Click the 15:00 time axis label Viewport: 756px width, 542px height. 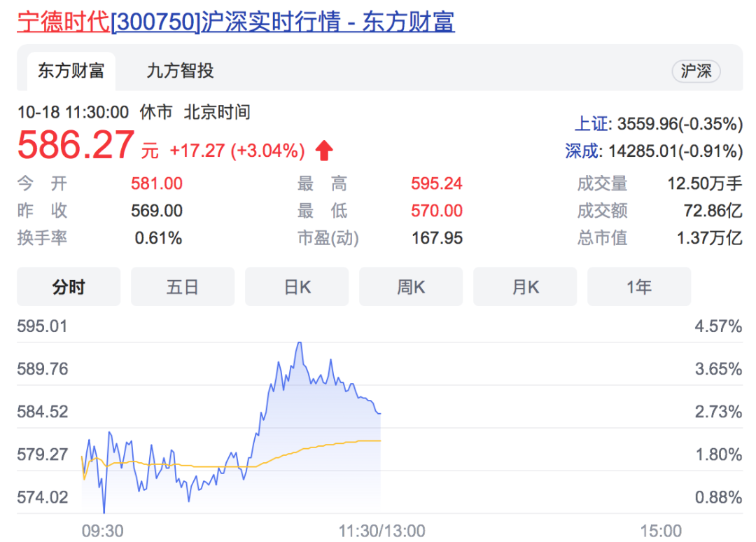coord(661,531)
